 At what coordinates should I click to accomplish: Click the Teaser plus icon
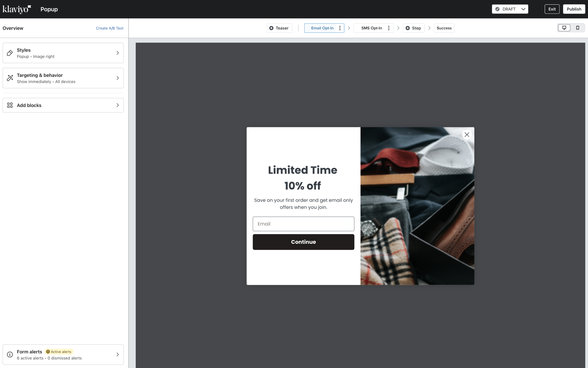[271, 28]
